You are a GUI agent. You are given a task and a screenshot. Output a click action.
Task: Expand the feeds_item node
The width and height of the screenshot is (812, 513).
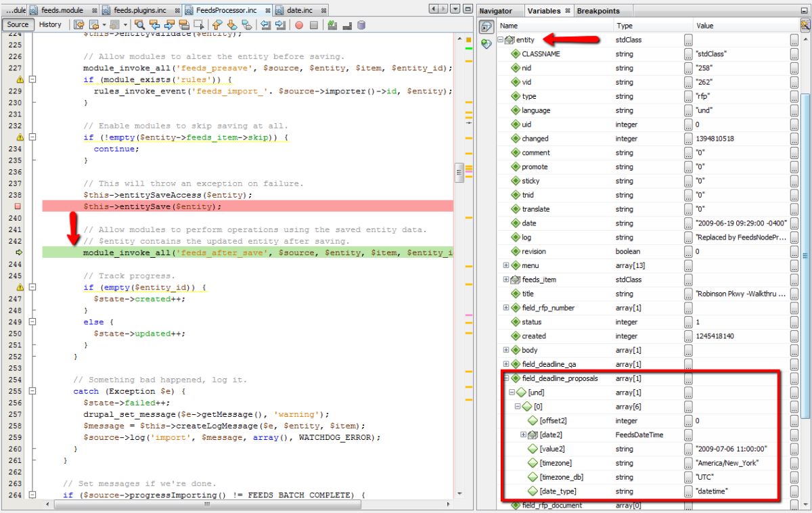[x=506, y=280]
